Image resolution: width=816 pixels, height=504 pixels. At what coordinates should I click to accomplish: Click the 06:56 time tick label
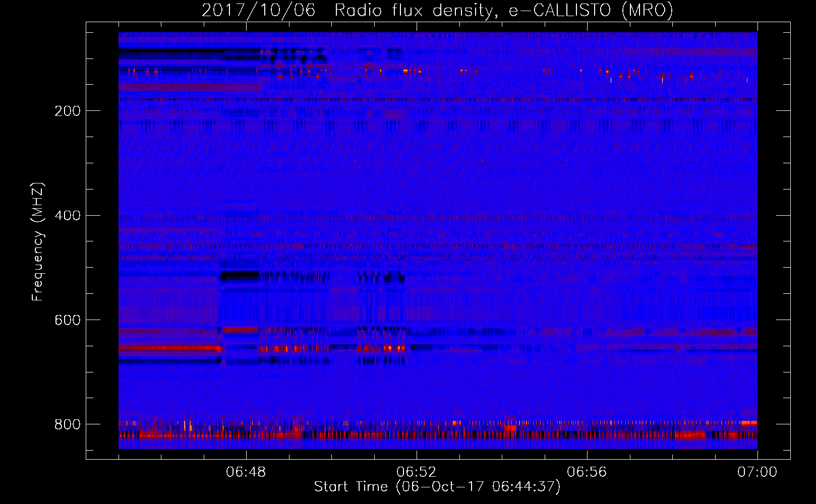[x=587, y=472]
